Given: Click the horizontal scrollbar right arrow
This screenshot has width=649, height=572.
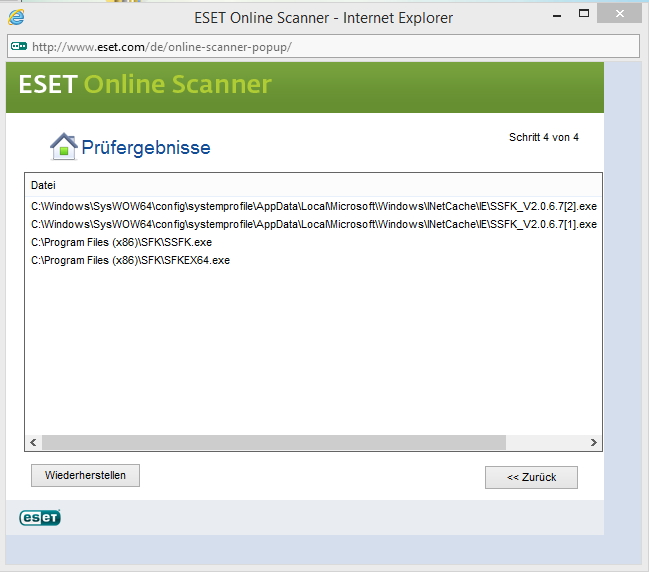Looking at the screenshot, I should (593, 442).
